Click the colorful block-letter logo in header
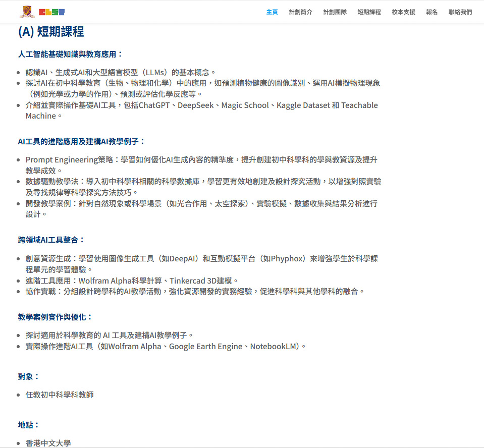This screenshot has height=448, width=484. point(51,12)
